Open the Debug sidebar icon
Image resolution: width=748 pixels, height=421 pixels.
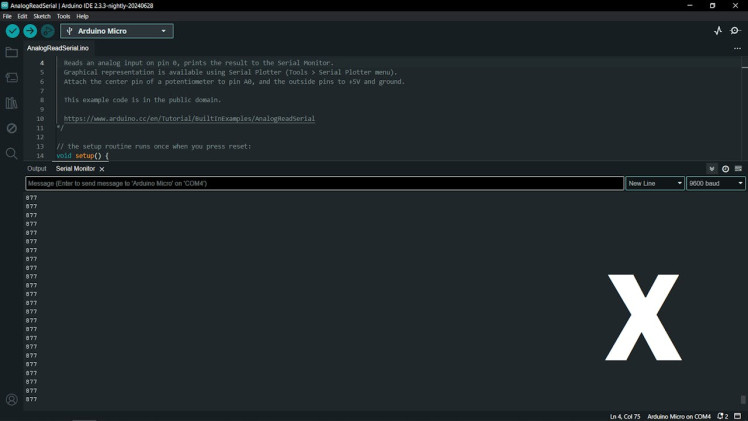(11, 128)
